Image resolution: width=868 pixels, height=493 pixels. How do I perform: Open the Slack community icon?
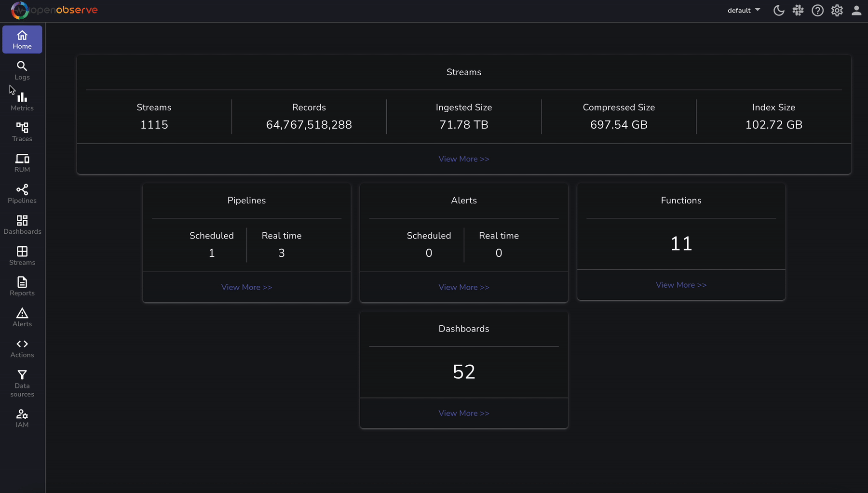coord(798,10)
